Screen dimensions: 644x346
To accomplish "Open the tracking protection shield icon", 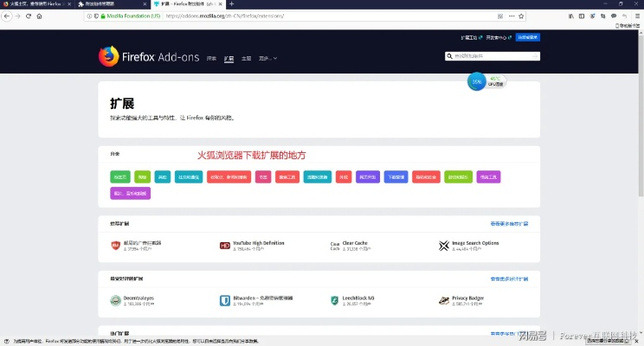I will click(96, 16).
